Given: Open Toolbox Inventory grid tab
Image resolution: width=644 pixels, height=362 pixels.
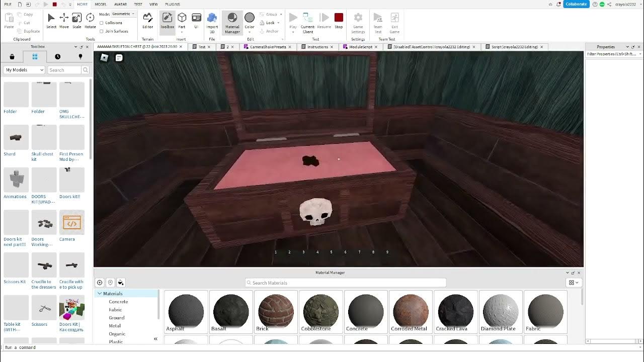Looking at the screenshot, I should (35, 57).
